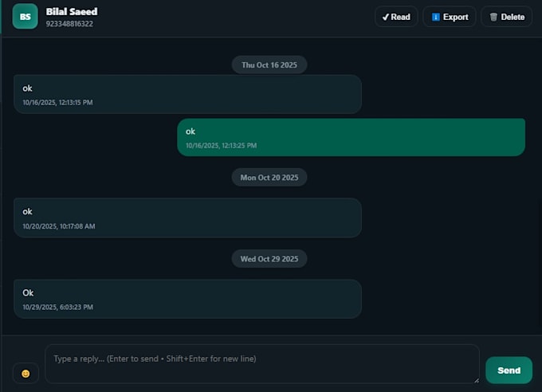
Task: Click the blue download icon on Export
Action: [436, 17]
